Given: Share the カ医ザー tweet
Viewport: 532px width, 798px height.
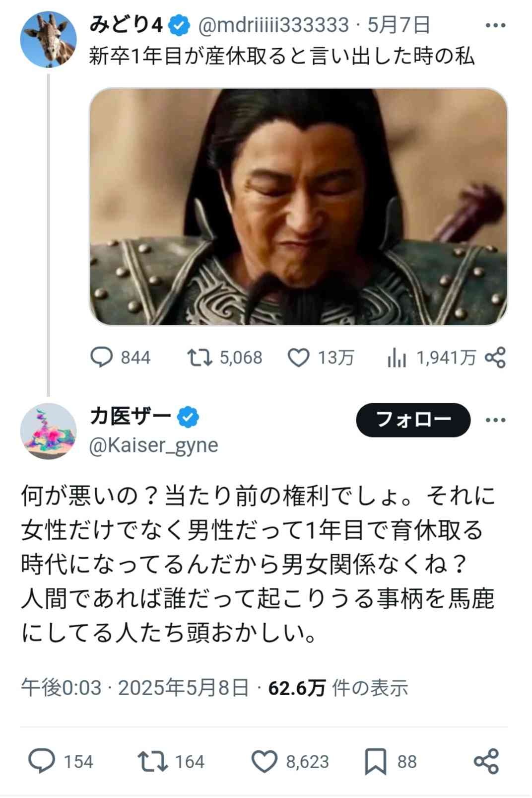Looking at the screenshot, I should click(x=486, y=762).
